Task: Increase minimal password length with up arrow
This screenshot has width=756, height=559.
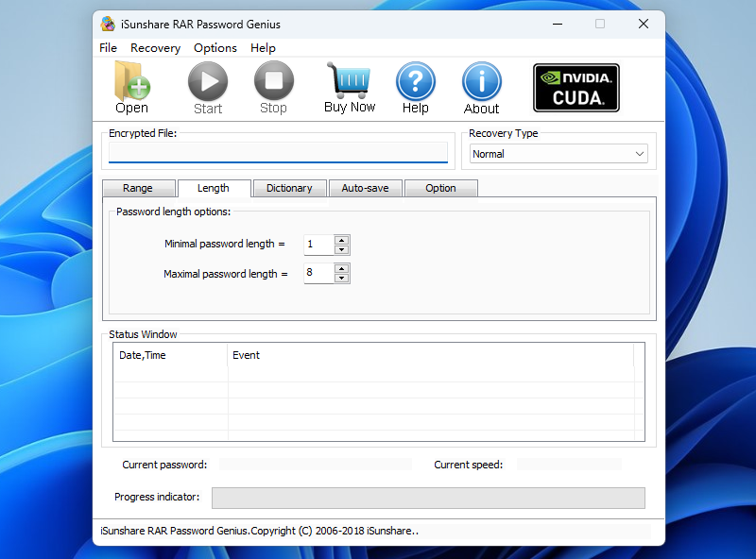Action: (x=341, y=240)
